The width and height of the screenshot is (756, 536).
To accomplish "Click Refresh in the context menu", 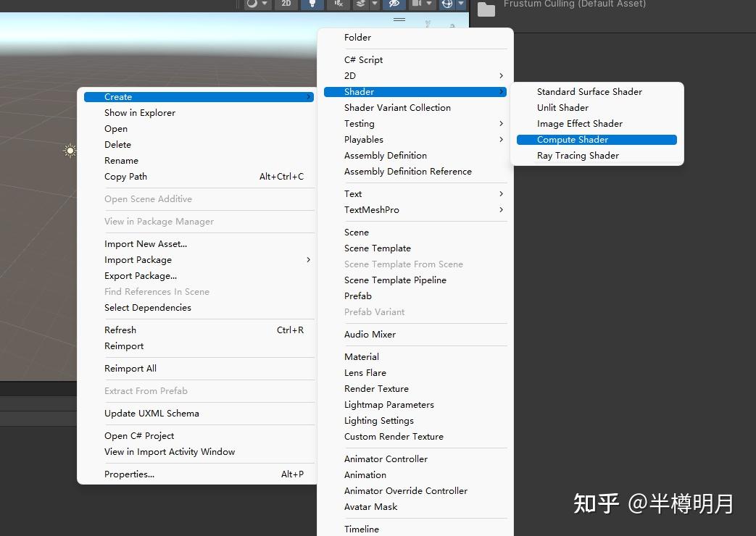I will click(120, 330).
